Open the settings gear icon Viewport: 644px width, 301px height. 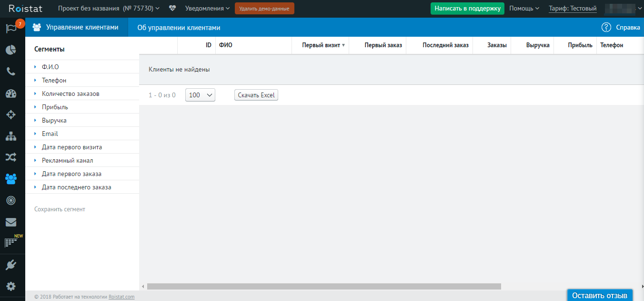point(11,286)
